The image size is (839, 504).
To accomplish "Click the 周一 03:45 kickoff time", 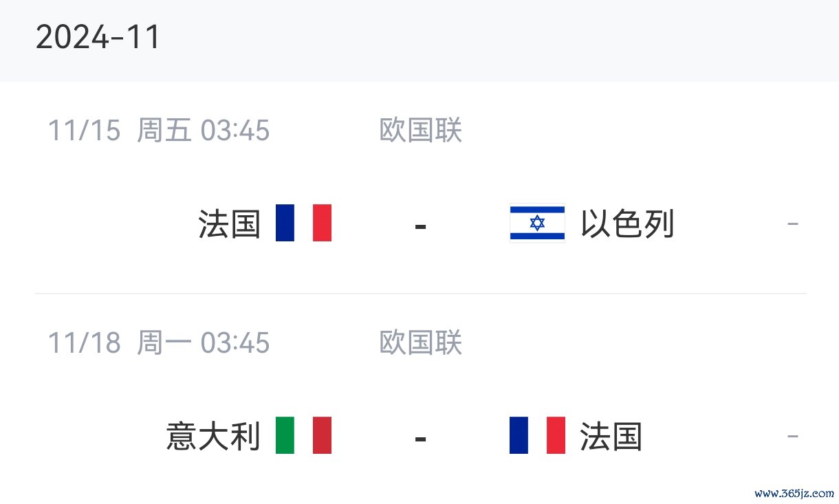I will click(x=203, y=342).
